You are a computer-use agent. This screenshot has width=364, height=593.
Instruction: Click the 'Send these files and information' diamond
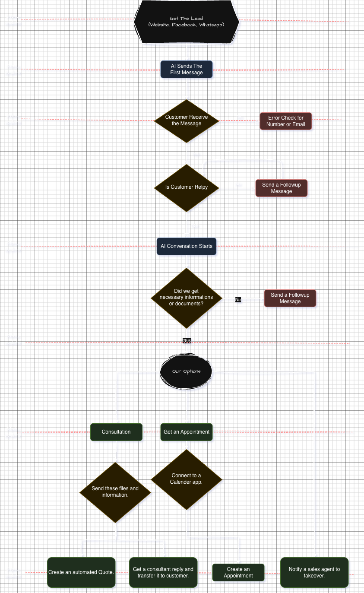115,492
